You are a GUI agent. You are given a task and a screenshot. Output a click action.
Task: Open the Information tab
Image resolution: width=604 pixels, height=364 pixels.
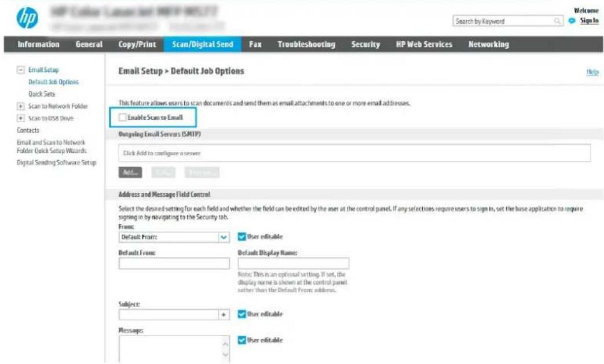pyautogui.click(x=39, y=44)
